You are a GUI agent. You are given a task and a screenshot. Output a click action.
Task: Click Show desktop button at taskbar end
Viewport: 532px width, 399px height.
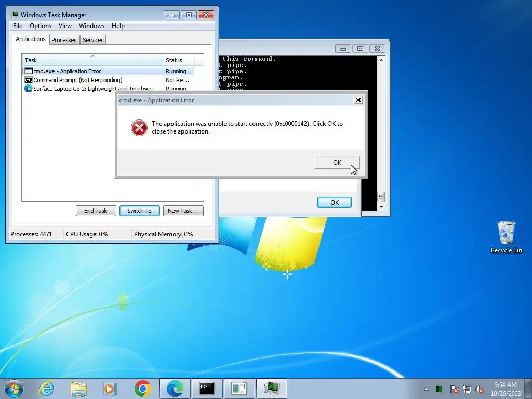[x=529, y=389]
